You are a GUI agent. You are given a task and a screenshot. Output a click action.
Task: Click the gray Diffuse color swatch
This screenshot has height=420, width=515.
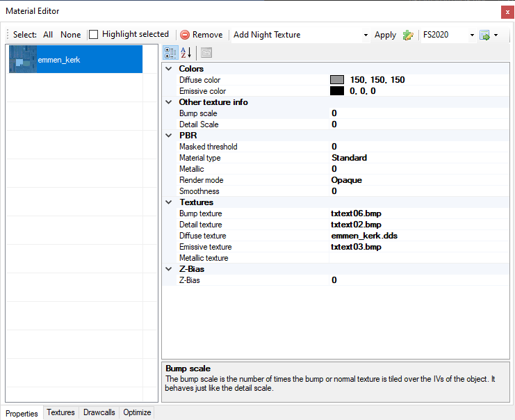tap(337, 80)
